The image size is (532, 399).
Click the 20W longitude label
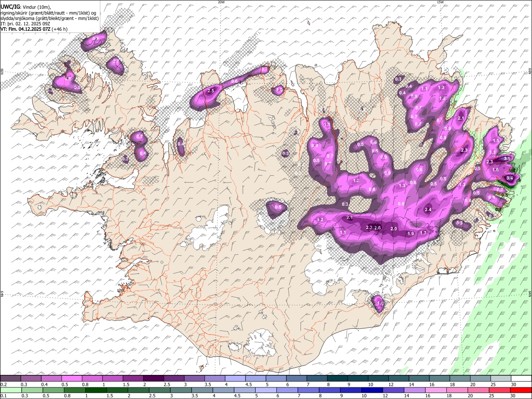click(x=221, y=2)
